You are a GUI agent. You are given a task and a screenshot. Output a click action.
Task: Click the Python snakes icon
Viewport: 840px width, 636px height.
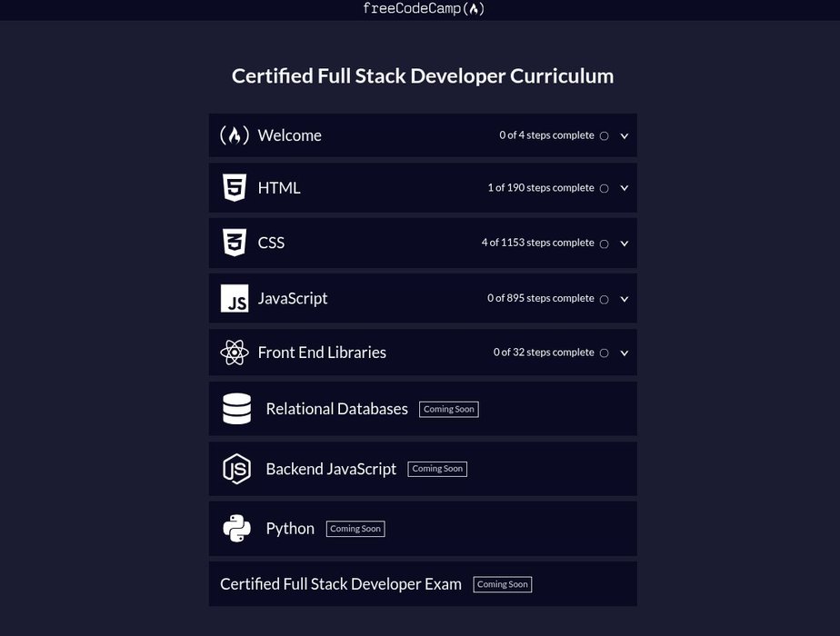pyautogui.click(x=236, y=529)
